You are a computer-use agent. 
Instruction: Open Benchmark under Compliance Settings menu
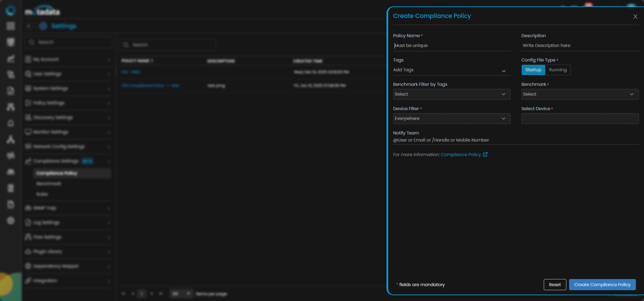point(49,184)
